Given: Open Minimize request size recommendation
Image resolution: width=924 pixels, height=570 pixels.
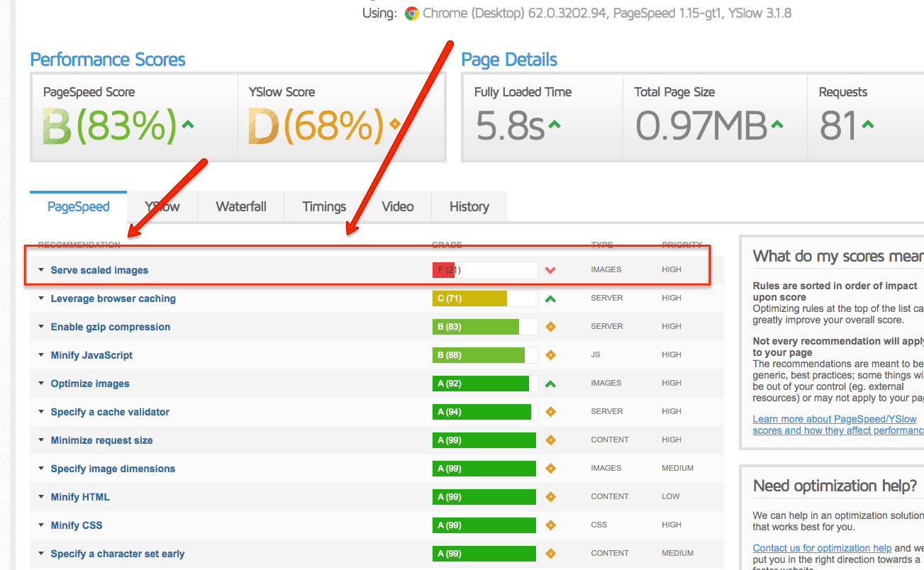Looking at the screenshot, I should [101, 440].
